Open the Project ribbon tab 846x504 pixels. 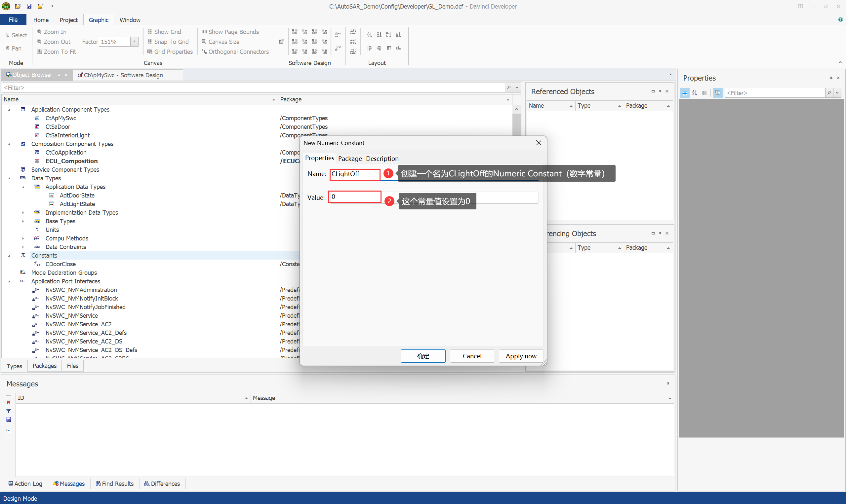68,20
